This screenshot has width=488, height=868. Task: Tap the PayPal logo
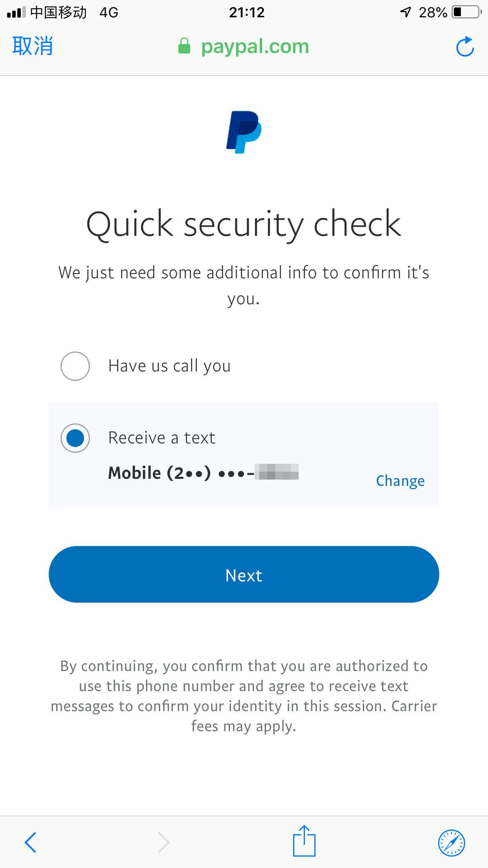[x=244, y=132]
